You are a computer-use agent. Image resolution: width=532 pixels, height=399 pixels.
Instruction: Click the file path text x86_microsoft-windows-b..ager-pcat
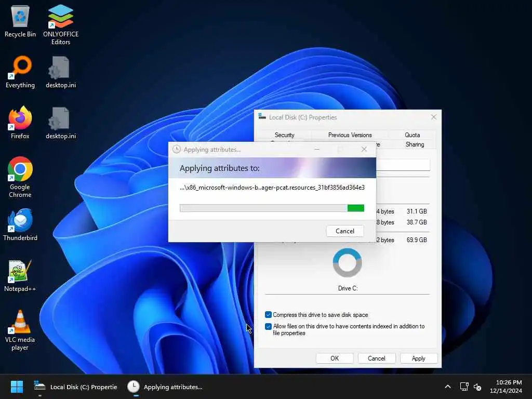[x=272, y=187]
